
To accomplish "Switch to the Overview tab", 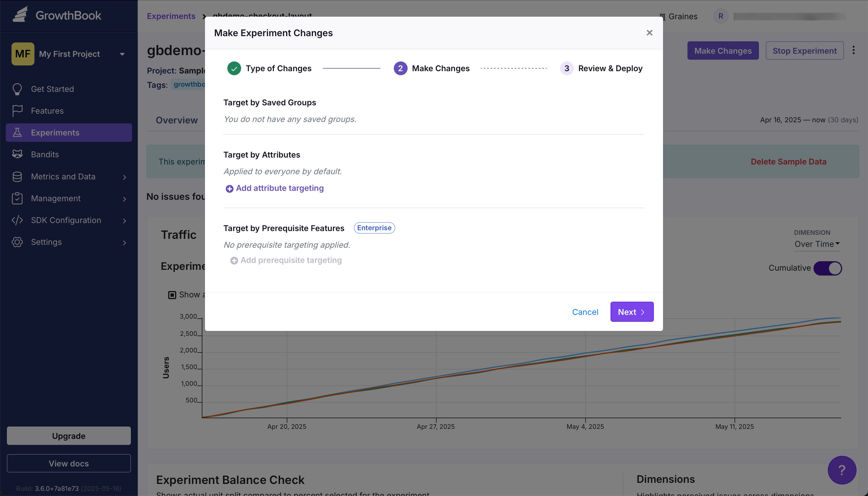I will pos(177,120).
